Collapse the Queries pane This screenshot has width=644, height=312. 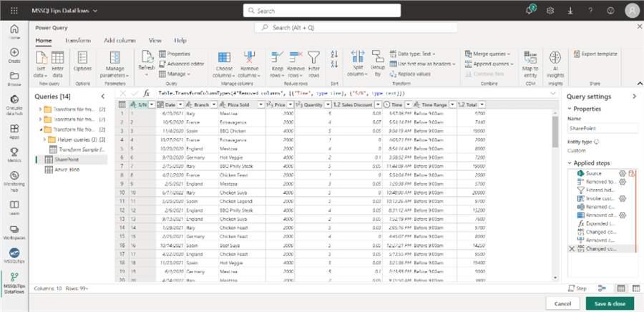[102, 97]
